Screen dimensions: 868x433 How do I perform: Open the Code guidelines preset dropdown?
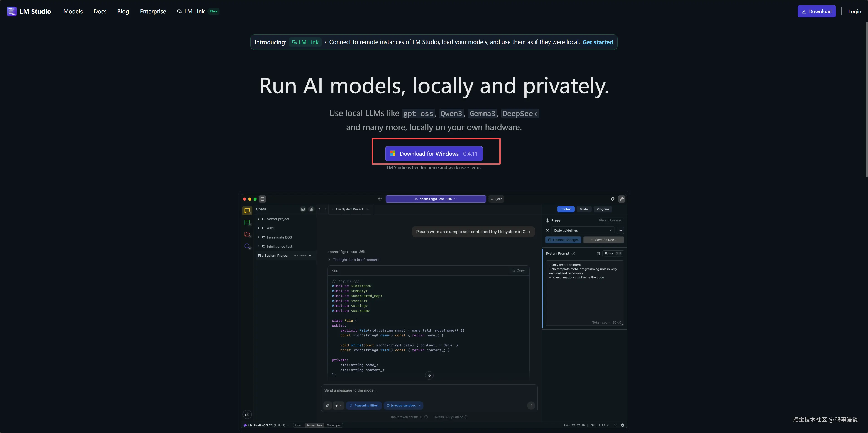click(583, 230)
